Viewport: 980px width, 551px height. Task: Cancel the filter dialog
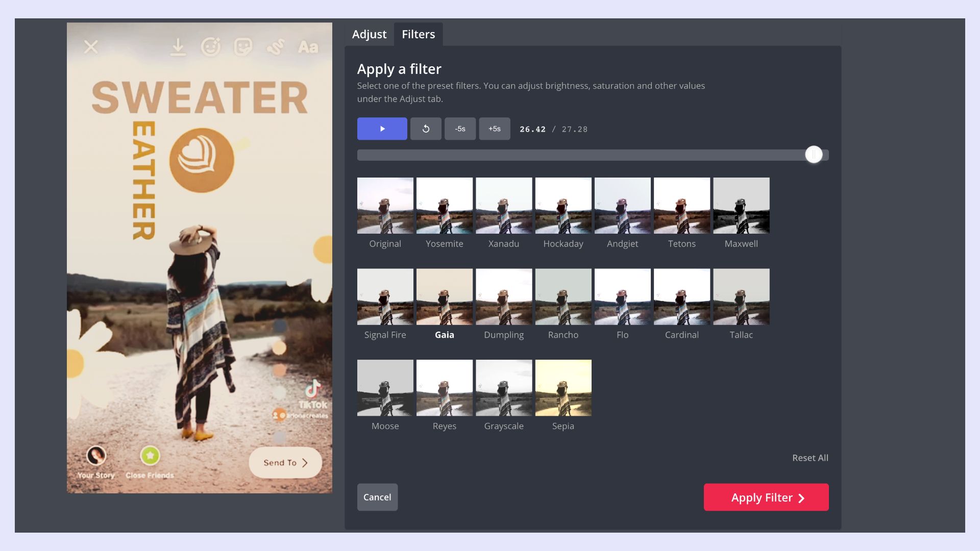(377, 497)
